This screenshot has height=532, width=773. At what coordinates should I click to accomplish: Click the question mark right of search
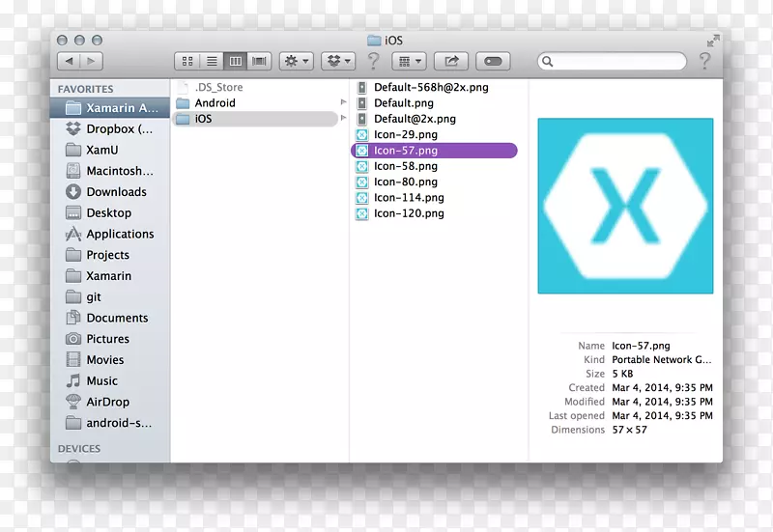705,61
